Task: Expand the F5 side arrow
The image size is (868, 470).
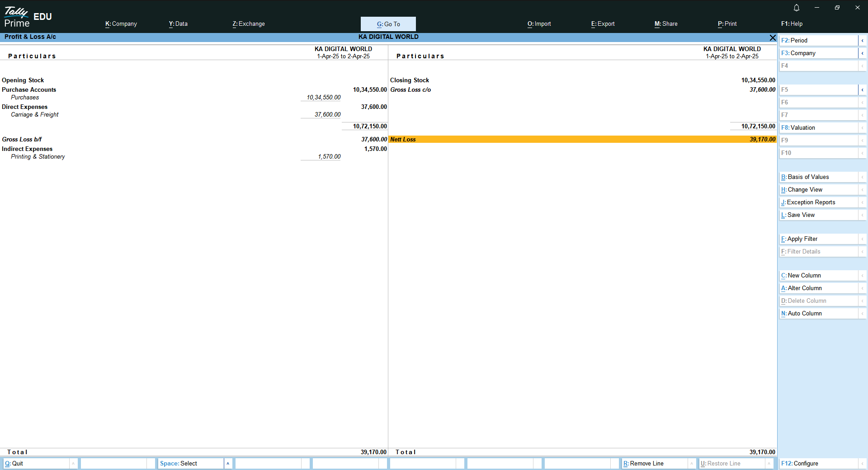Action: [862, 90]
